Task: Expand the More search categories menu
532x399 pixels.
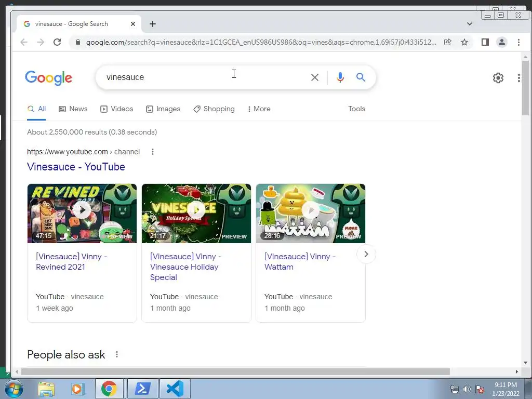Action: click(x=259, y=109)
